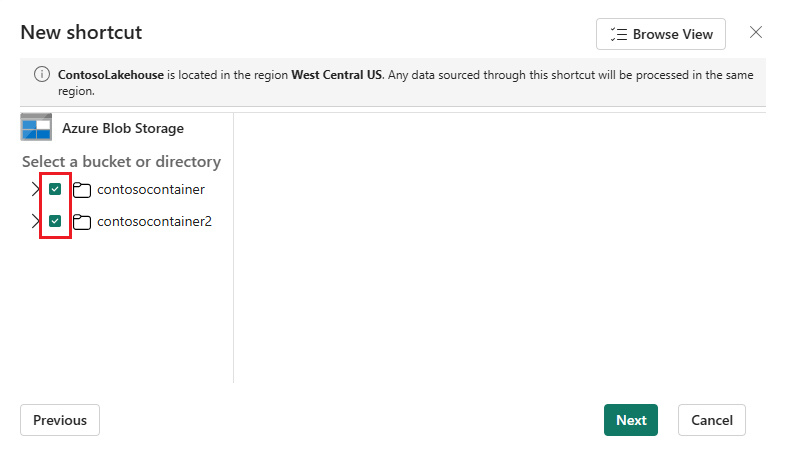Screen dimensions: 785x452
Task: Click the Azure Blob Storage icon
Action: pos(36,127)
